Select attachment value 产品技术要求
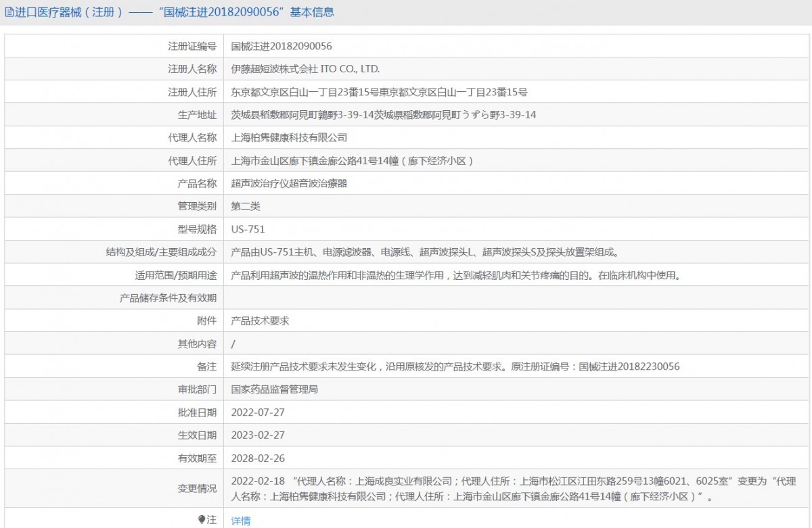The width and height of the screenshot is (812, 528). click(260, 320)
